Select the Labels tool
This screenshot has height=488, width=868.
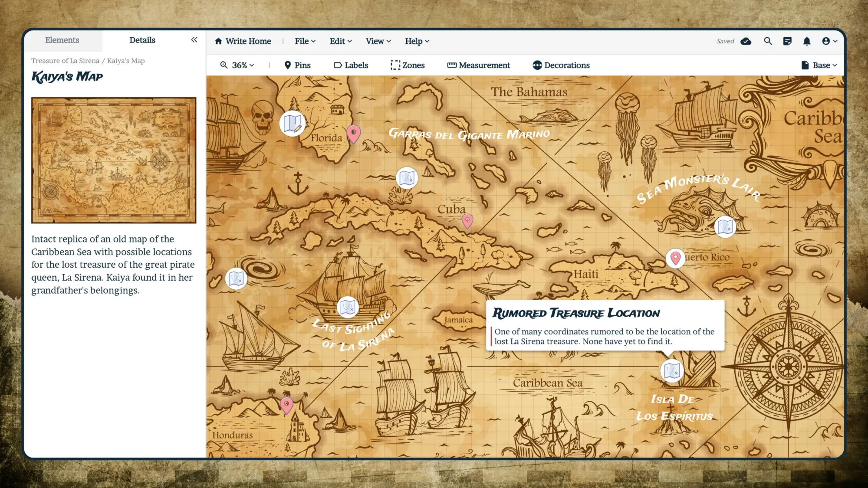pos(352,65)
